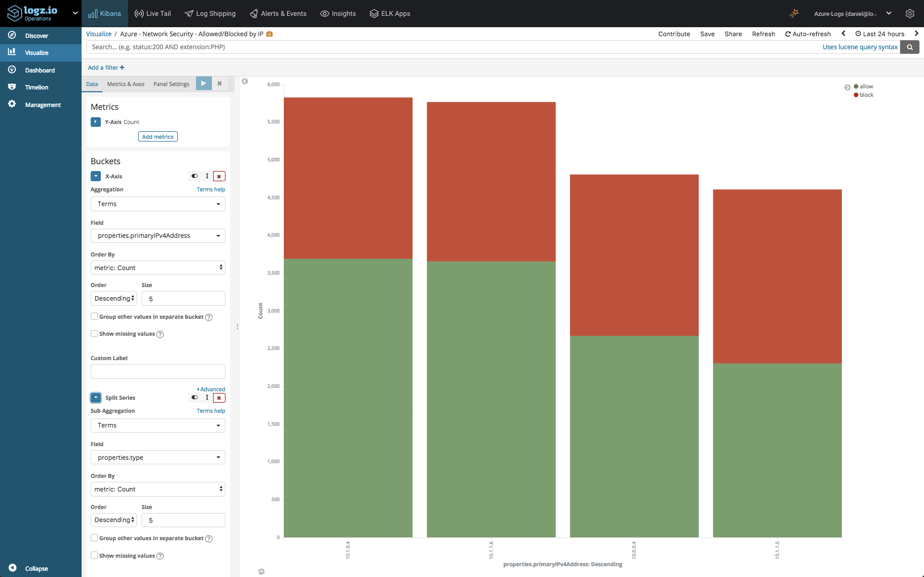Open Auto-refresh settings

point(808,34)
